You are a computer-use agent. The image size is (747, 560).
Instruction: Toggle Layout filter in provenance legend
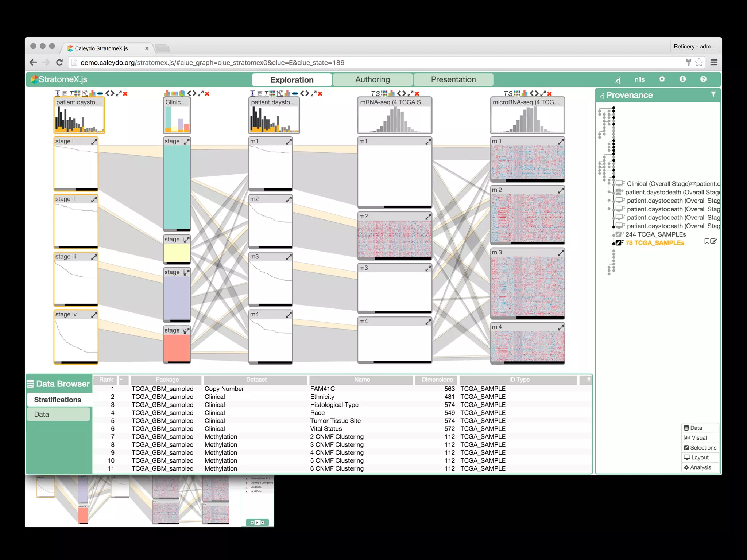tap(700, 458)
